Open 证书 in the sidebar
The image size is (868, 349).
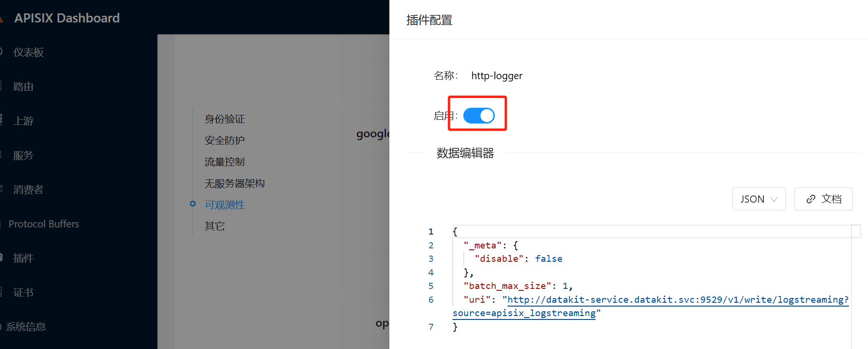pyautogui.click(x=23, y=293)
